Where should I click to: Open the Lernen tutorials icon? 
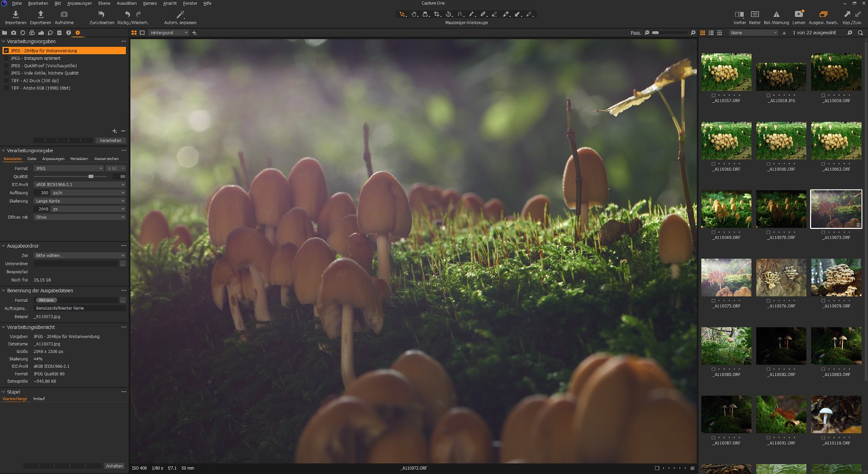(799, 14)
